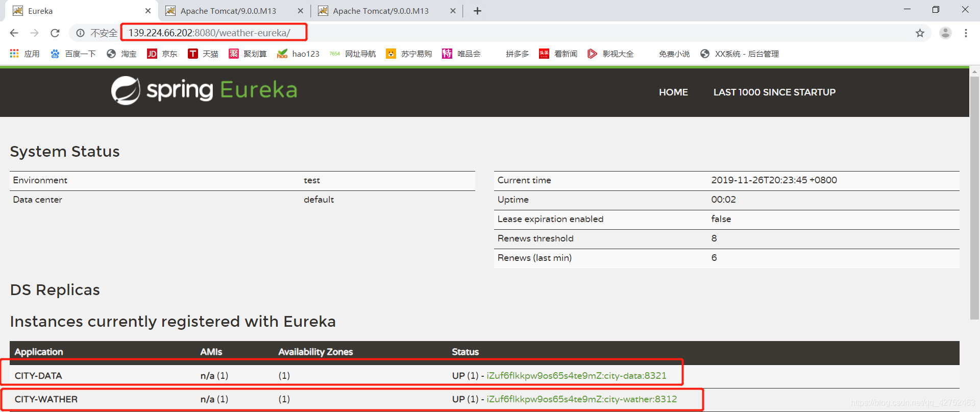Open the XX系统 - 后台管理 bookmark
Image resolution: width=980 pixels, height=412 pixels.
[740, 54]
